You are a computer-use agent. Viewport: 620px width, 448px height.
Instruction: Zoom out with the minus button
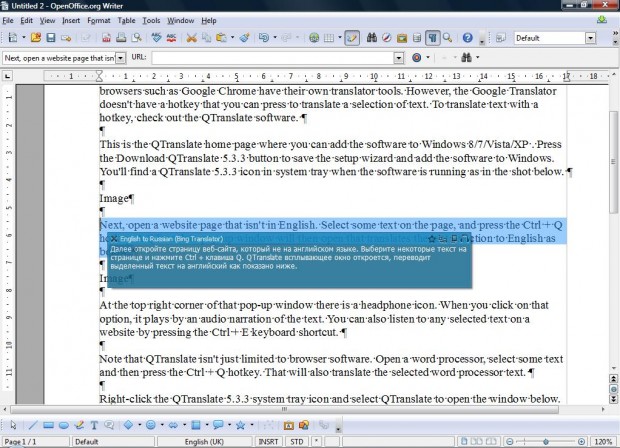pyautogui.click(x=510, y=442)
